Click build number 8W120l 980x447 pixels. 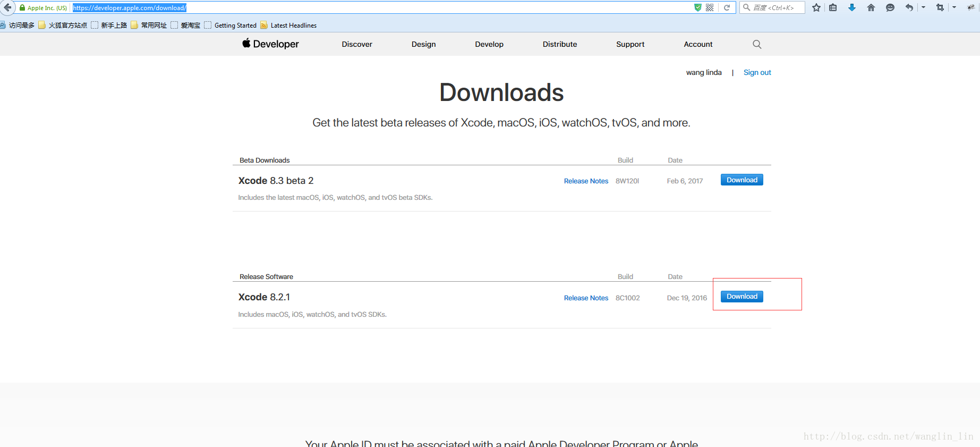(x=627, y=181)
